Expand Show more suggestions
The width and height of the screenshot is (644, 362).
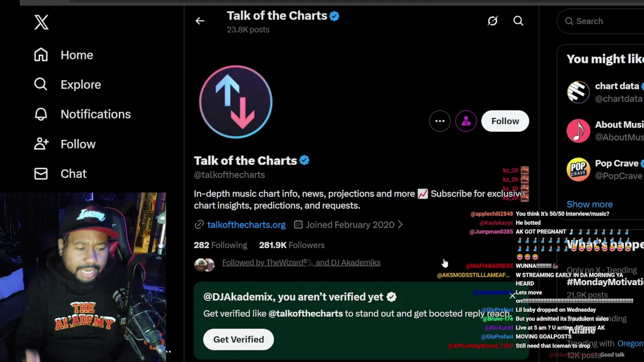click(590, 204)
